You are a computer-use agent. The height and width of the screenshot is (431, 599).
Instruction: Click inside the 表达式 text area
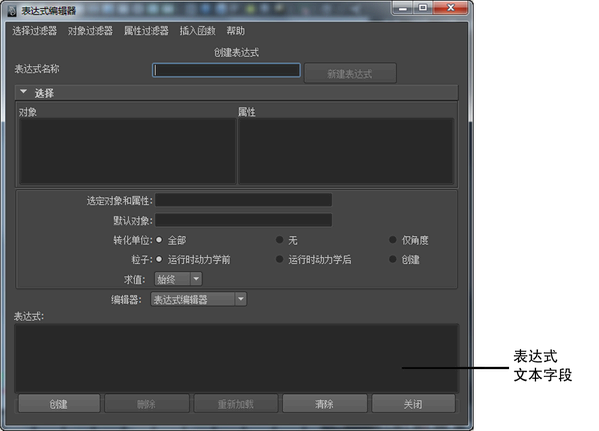[x=236, y=358]
